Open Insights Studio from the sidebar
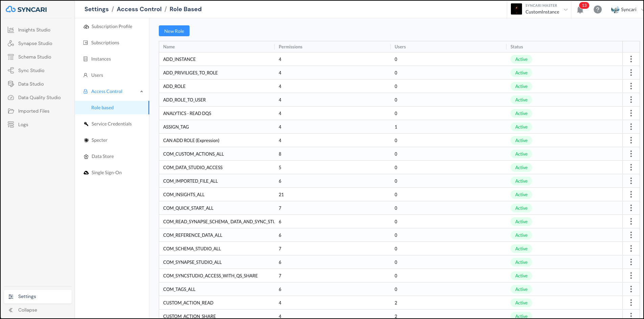Image resolution: width=644 pixels, height=319 pixels. [x=33, y=29]
